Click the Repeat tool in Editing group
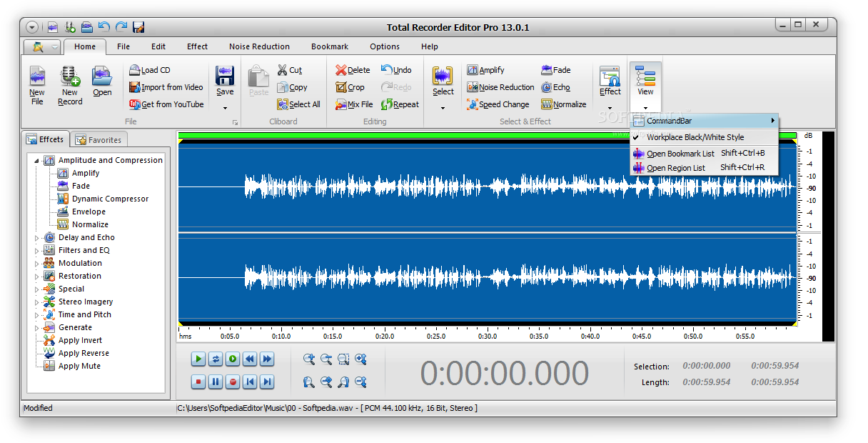Screen dimensions: 868x443 pyautogui.click(x=400, y=104)
